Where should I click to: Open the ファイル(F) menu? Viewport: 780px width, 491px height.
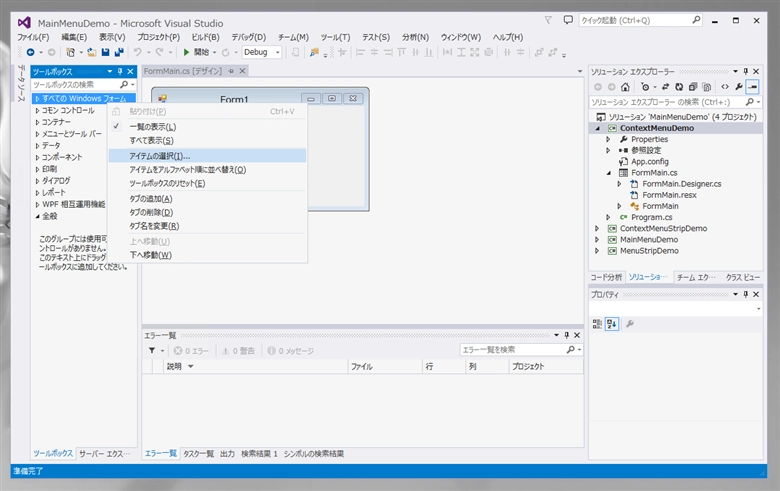pyautogui.click(x=33, y=37)
